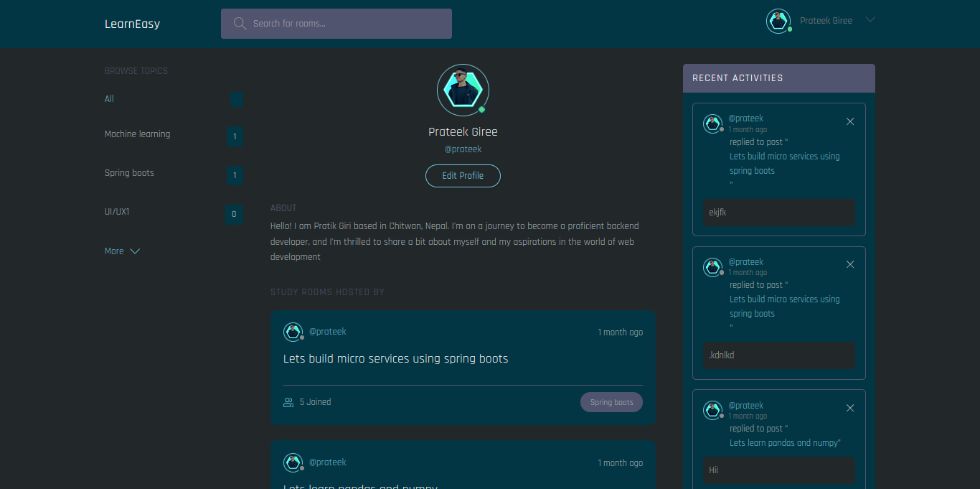The height and width of the screenshot is (489, 980).
Task: Select the Spring boots topic in sidebar
Action: point(129,173)
